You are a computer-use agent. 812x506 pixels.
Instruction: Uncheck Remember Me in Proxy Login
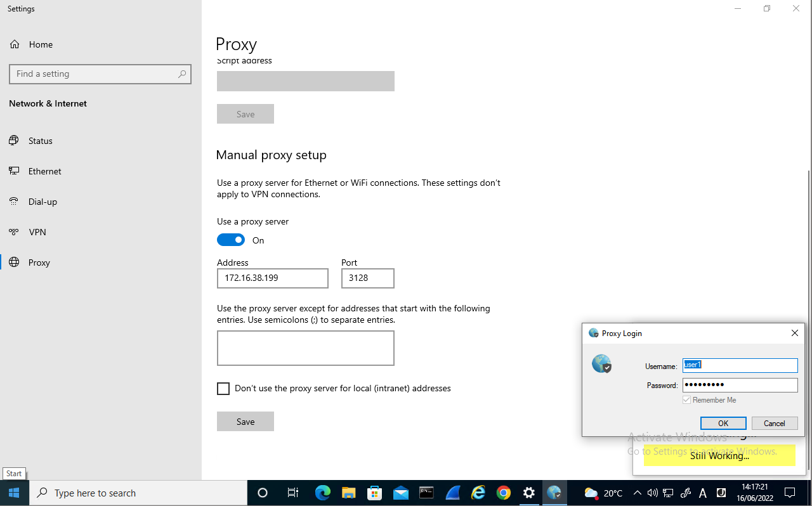tap(686, 399)
